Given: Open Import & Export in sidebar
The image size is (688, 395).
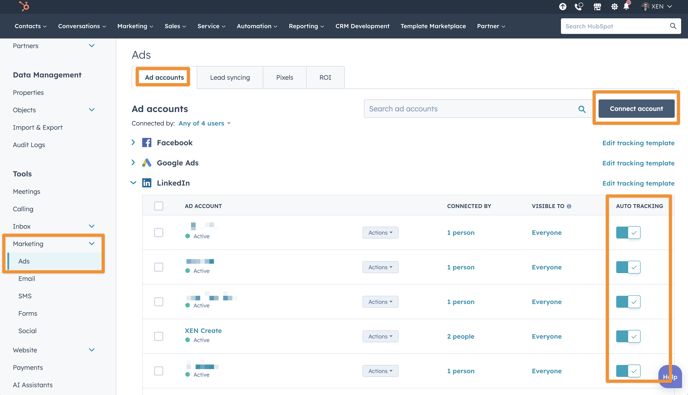Looking at the screenshot, I should pyautogui.click(x=37, y=127).
